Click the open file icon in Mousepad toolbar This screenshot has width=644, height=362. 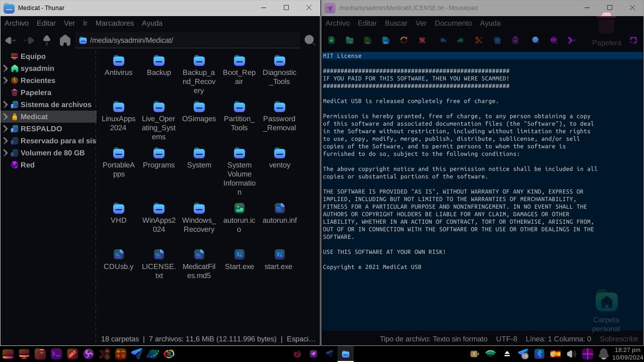[x=350, y=40]
